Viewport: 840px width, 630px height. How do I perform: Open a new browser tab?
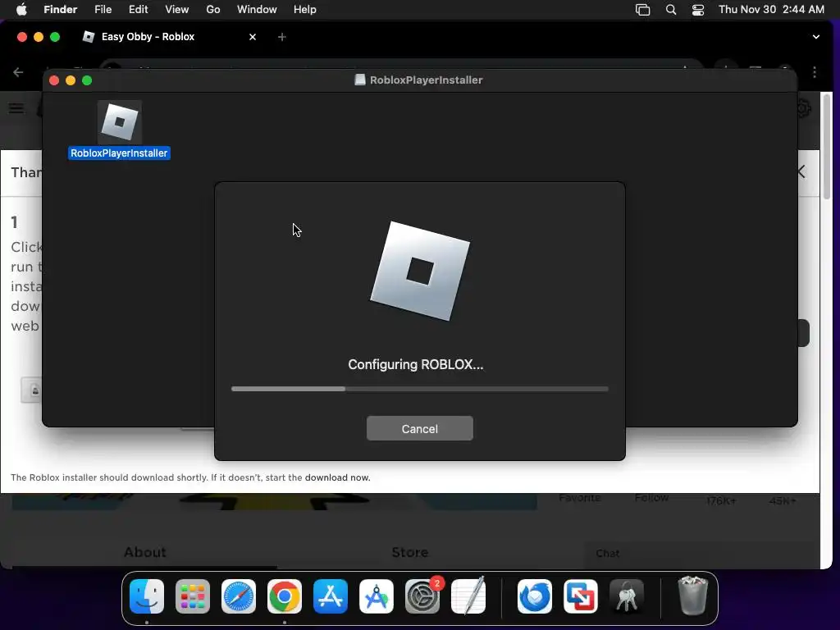[x=282, y=37]
